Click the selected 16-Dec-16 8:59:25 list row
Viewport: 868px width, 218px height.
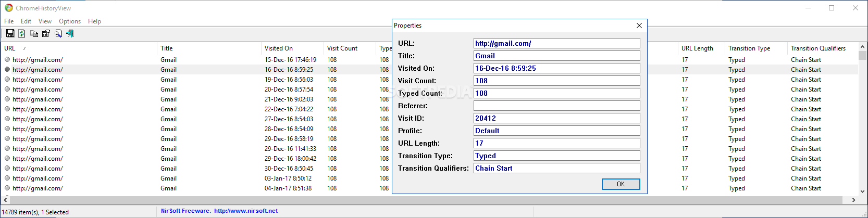429,69
